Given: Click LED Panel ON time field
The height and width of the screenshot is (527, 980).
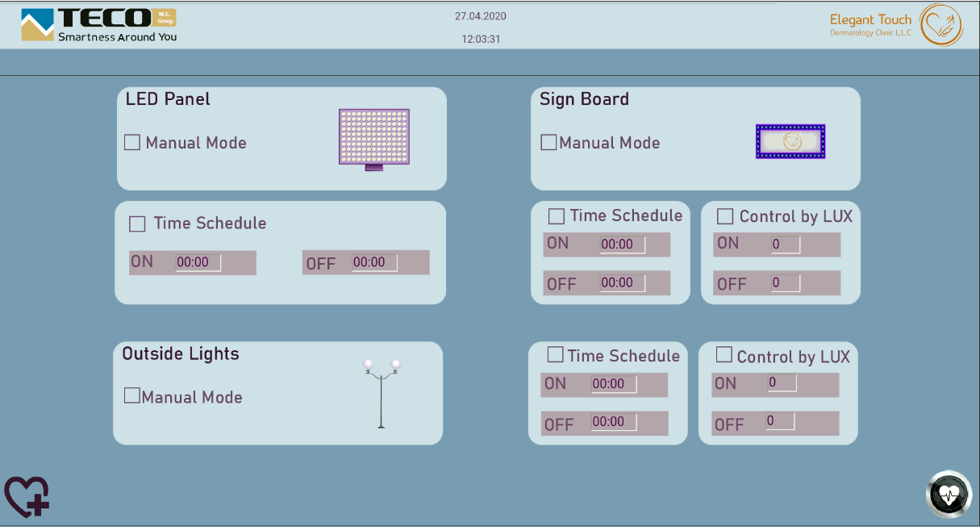Looking at the screenshot, I should [198, 262].
